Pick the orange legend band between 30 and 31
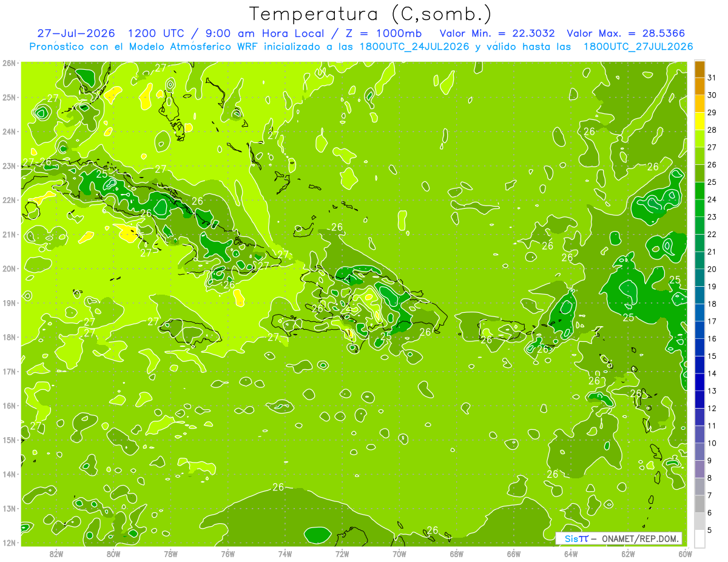This screenshot has width=728, height=562. point(699,87)
